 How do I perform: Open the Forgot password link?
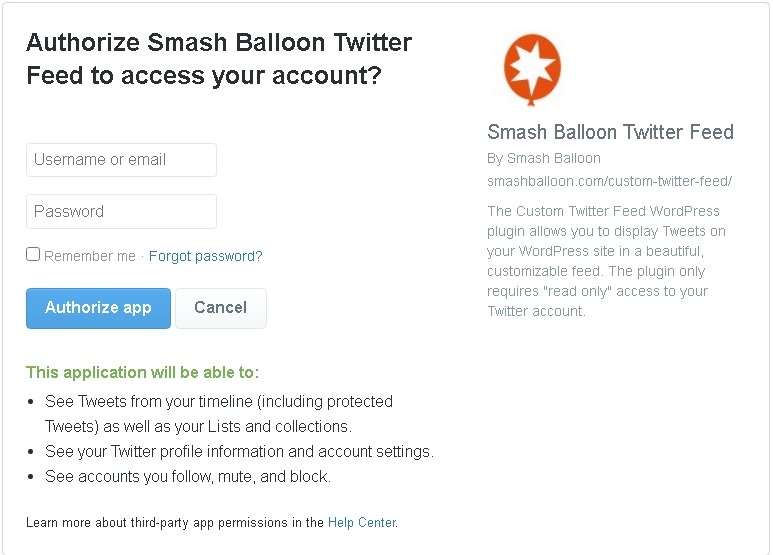coord(206,256)
